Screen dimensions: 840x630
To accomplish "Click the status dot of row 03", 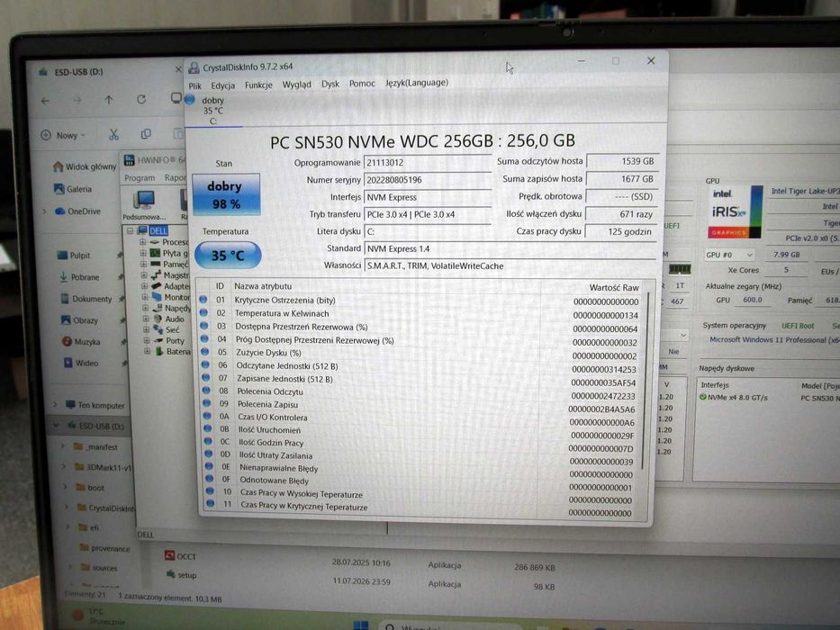I will pos(204,326).
